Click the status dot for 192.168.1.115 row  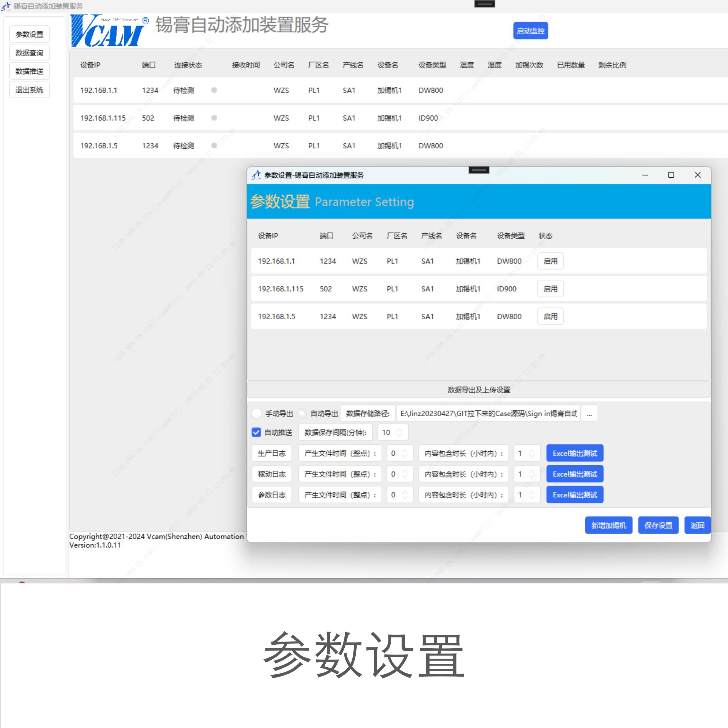[x=214, y=118]
